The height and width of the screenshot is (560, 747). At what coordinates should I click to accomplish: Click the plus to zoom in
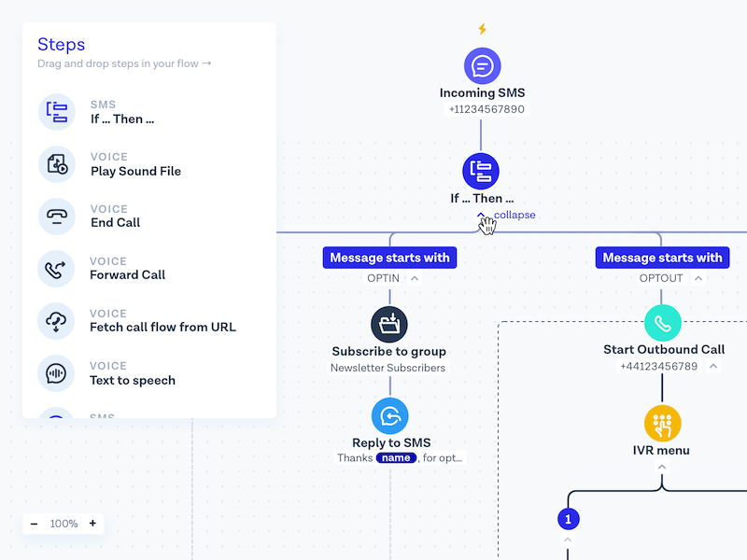[x=92, y=524]
